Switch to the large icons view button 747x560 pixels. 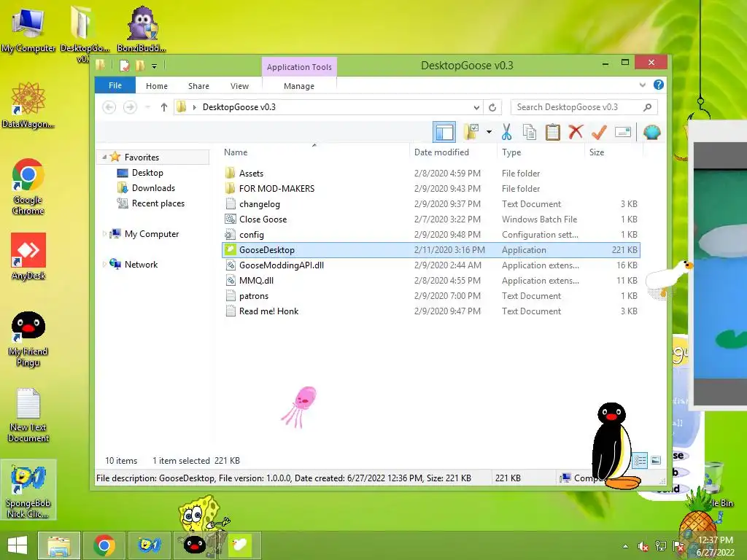(656, 460)
